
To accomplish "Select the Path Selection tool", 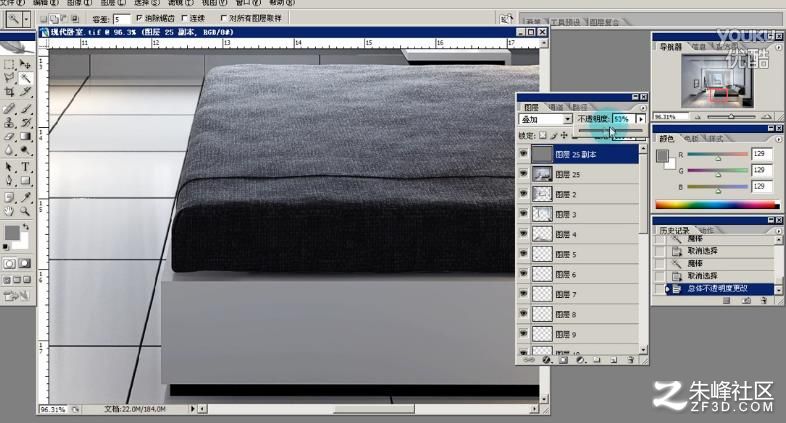I will (10, 167).
